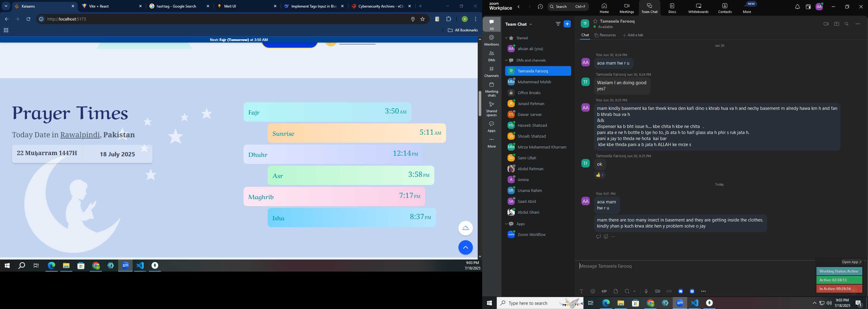
Task: Select DMs in Zoom chat sidebar
Action: click(492, 56)
